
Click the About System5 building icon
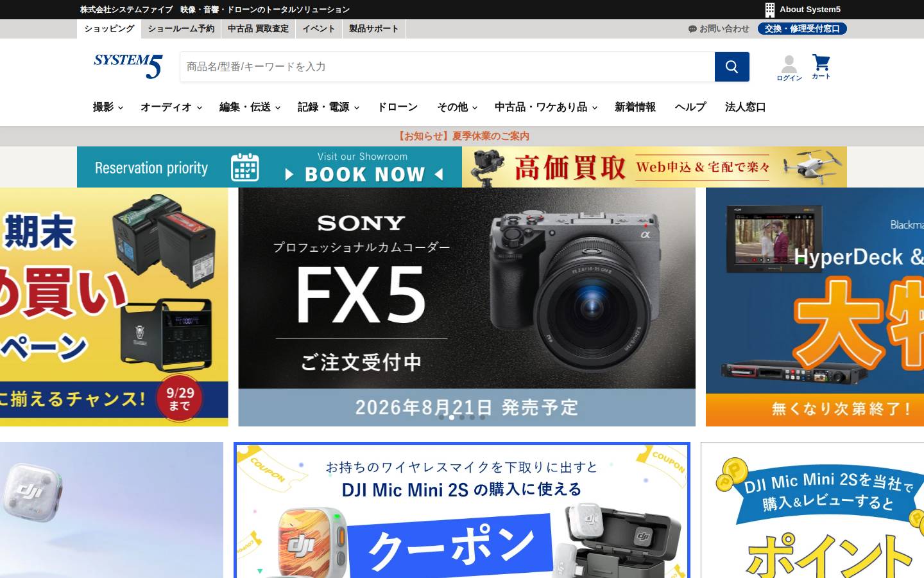(x=770, y=10)
